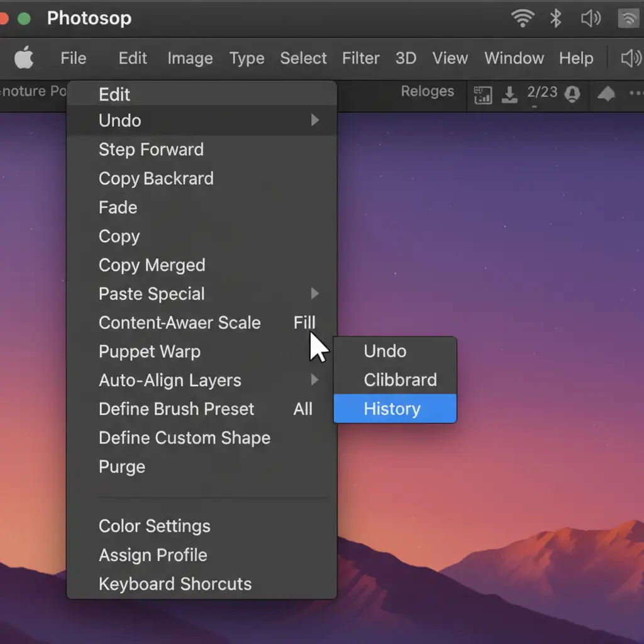644x644 pixels.
Task: Click the Reloges label in the options bar
Action: point(427,91)
